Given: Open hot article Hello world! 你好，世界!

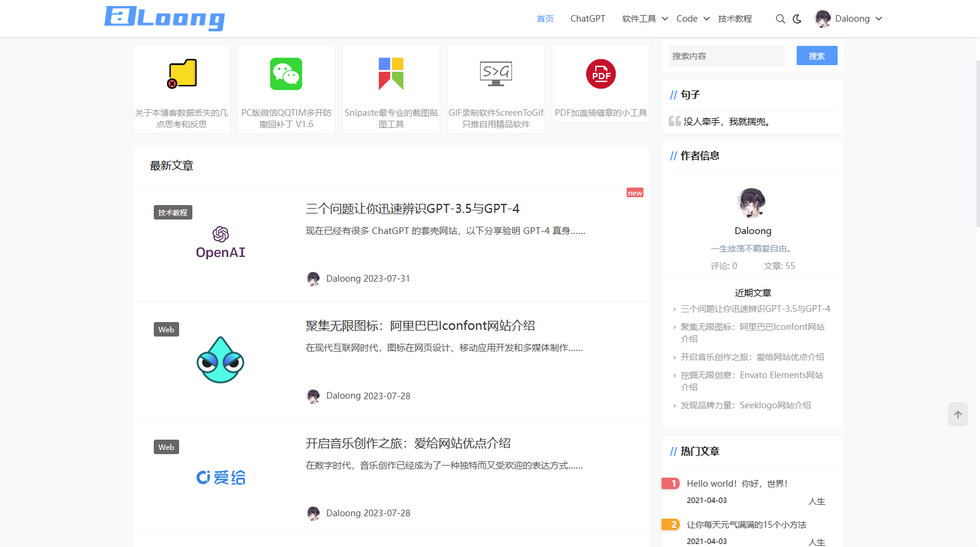Looking at the screenshot, I should click(737, 484).
